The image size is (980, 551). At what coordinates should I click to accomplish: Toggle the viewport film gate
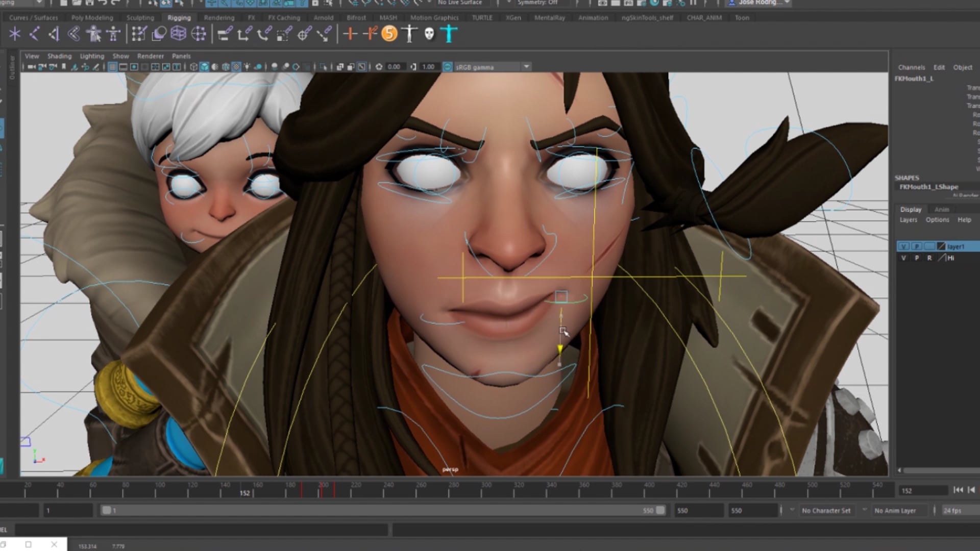point(123,67)
